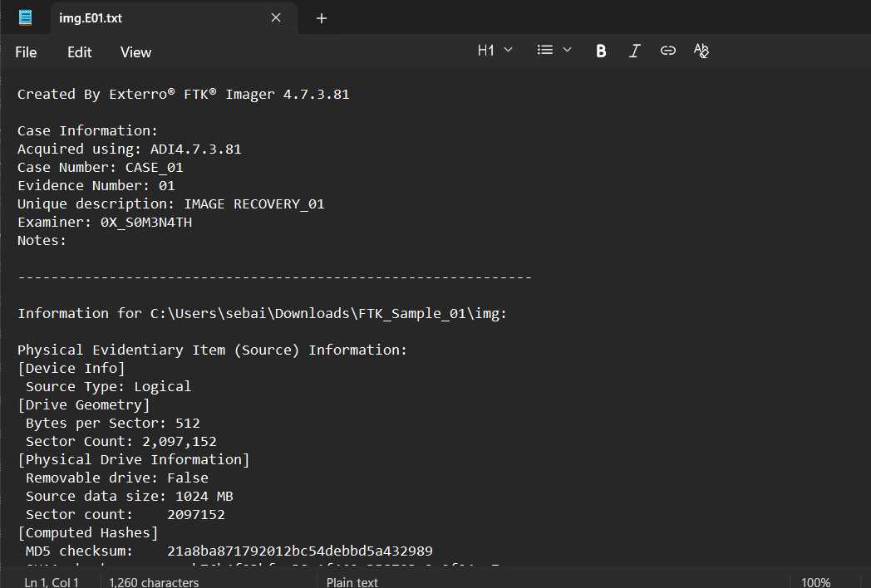Click the 'Evidence Number: 01' line

(x=96, y=186)
